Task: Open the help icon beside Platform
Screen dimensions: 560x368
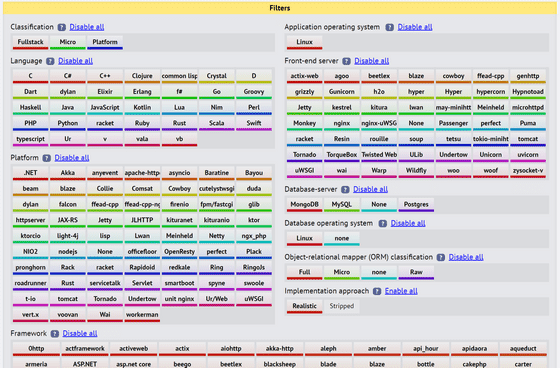Action: 46,158
